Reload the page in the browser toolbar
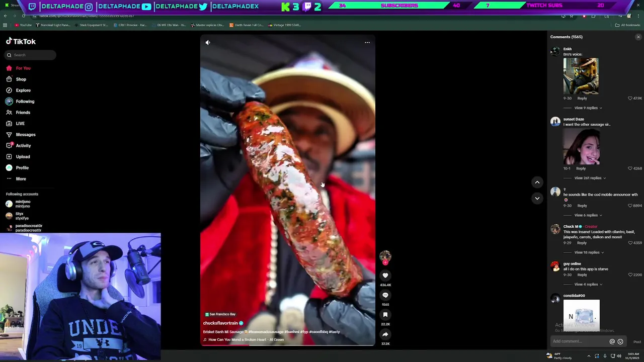644x362 pixels. coord(23,16)
